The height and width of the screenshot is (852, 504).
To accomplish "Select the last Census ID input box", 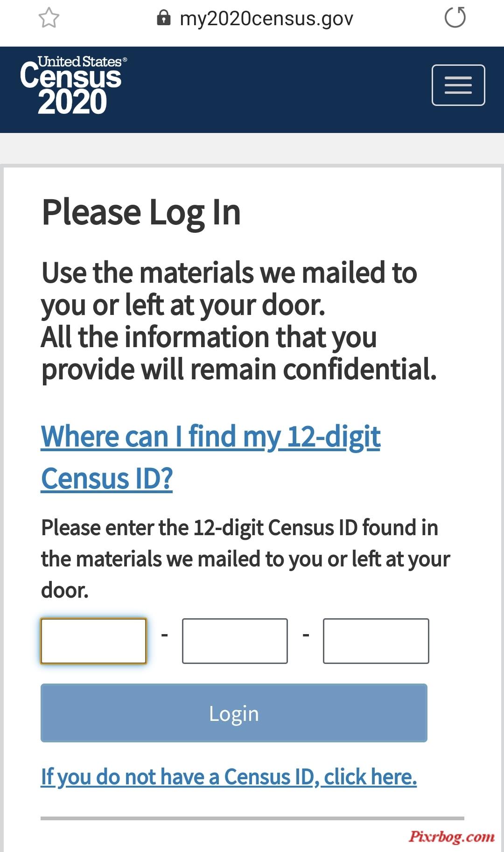I will [376, 641].
